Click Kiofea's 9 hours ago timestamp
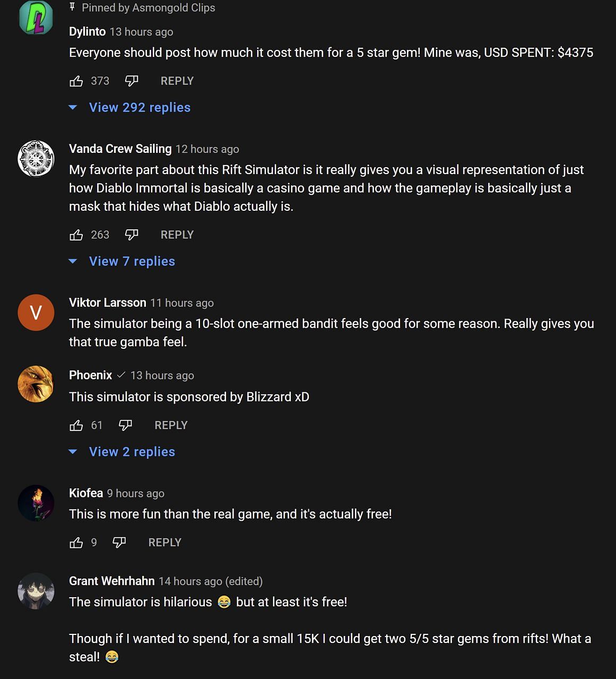Viewport: 616px width, 679px height. point(136,494)
